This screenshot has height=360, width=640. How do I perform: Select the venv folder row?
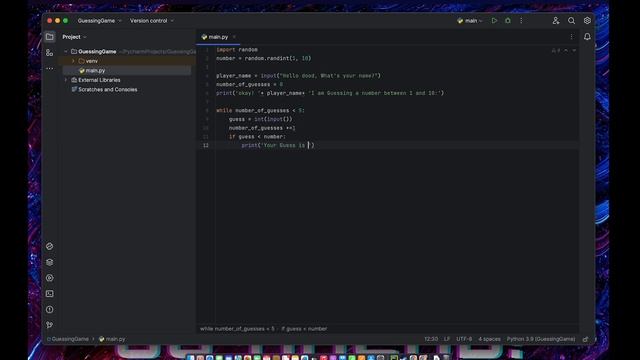tap(127, 61)
